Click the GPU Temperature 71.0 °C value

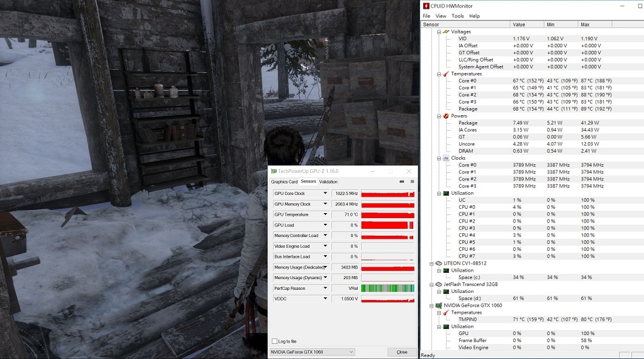[345, 214]
